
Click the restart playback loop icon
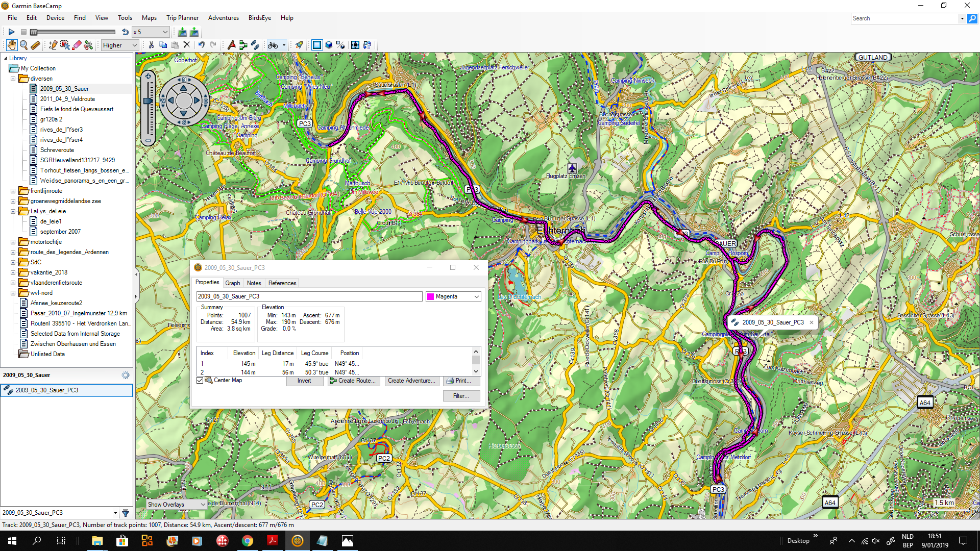[x=125, y=32]
